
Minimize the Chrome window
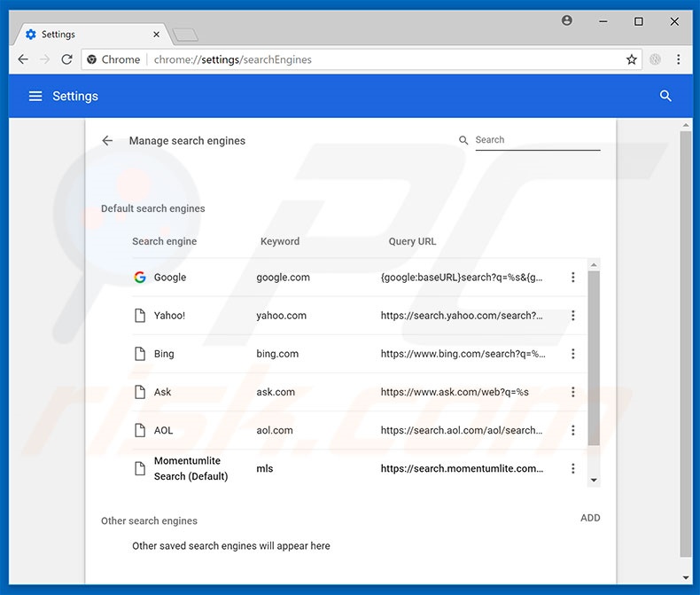603,21
